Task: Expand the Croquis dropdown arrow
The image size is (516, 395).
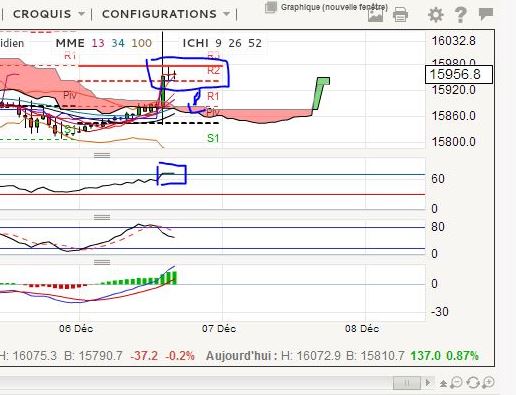Action: coord(81,14)
